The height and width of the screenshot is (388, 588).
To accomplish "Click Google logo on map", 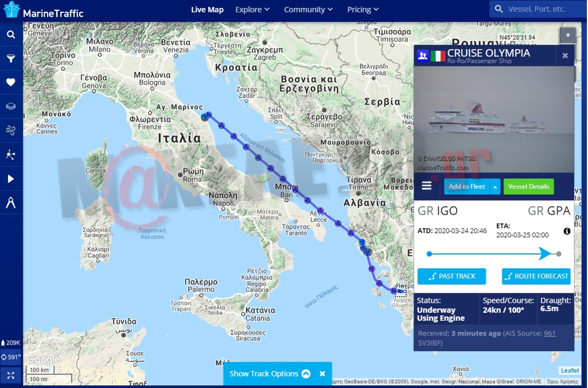I will pyautogui.click(x=43, y=359).
